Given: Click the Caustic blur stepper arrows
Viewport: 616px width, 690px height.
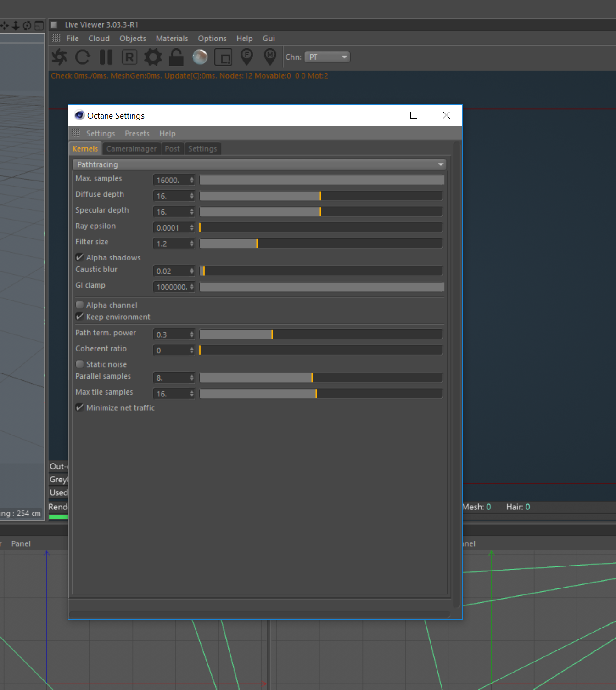Looking at the screenshot, I should (x=192, y=271).
